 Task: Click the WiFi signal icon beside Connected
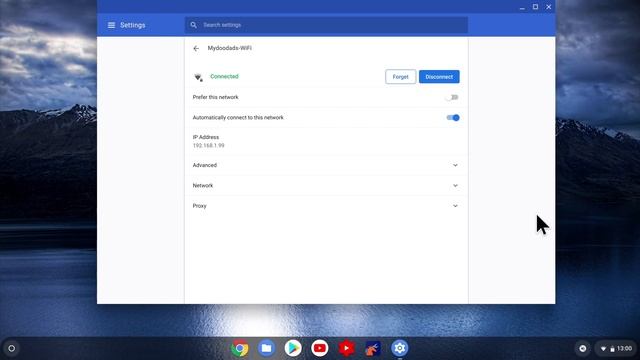tap(198, 77)
